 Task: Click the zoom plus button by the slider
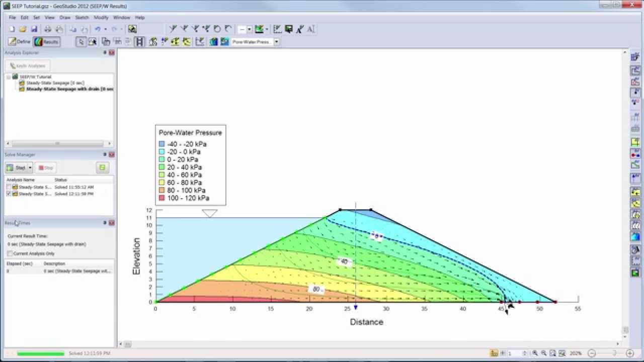click(x=629, y=353)
